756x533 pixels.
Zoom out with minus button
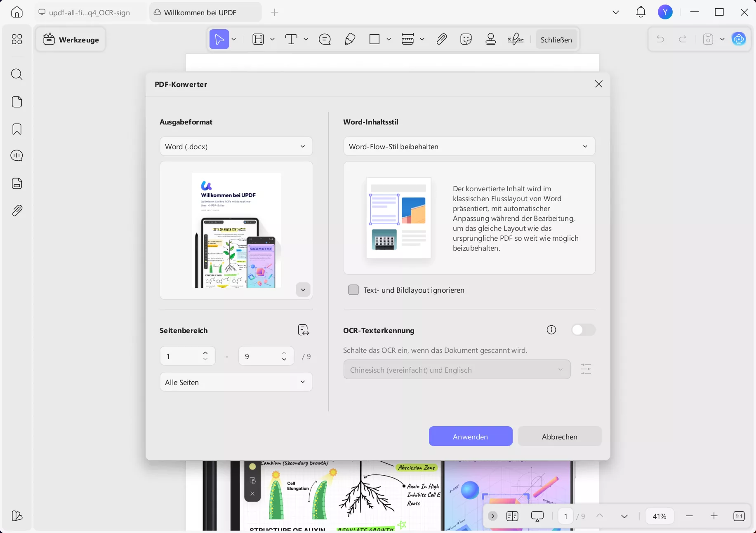click(689, 516)
